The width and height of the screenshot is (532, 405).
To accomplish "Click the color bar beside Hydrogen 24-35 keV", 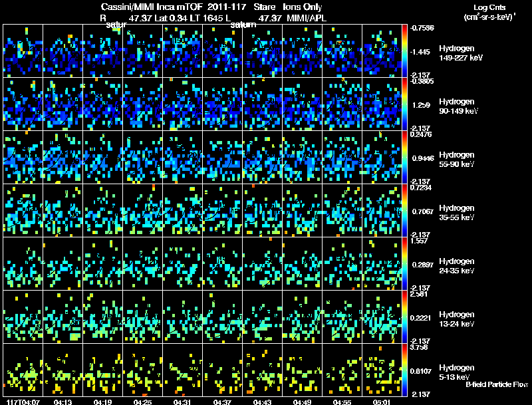I will [404, 264].
